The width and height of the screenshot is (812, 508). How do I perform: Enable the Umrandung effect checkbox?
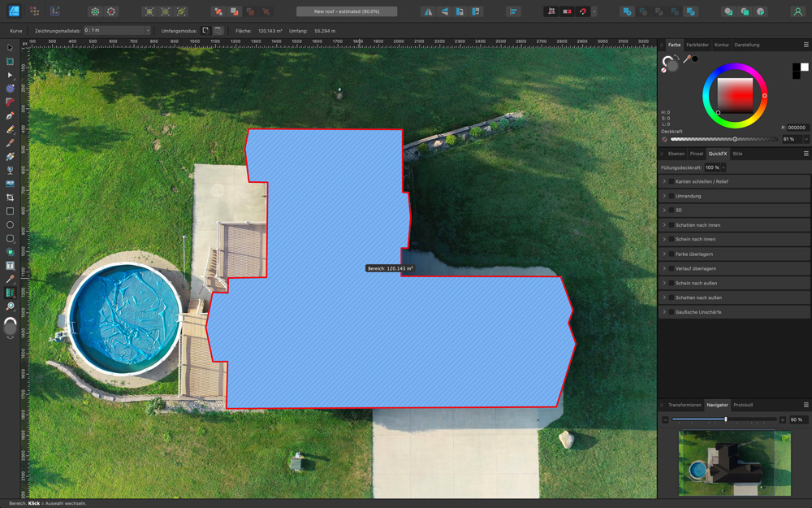(671, 196)
